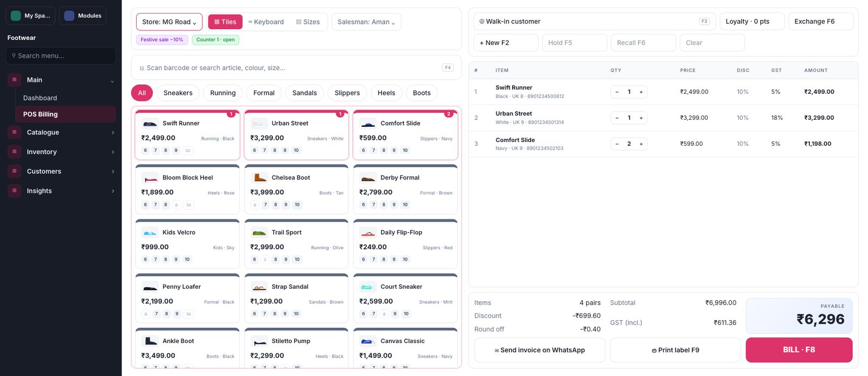This screenshot has width=868, height=376.
Task: Click the Inventory sidebar icon
Action: 15,152
